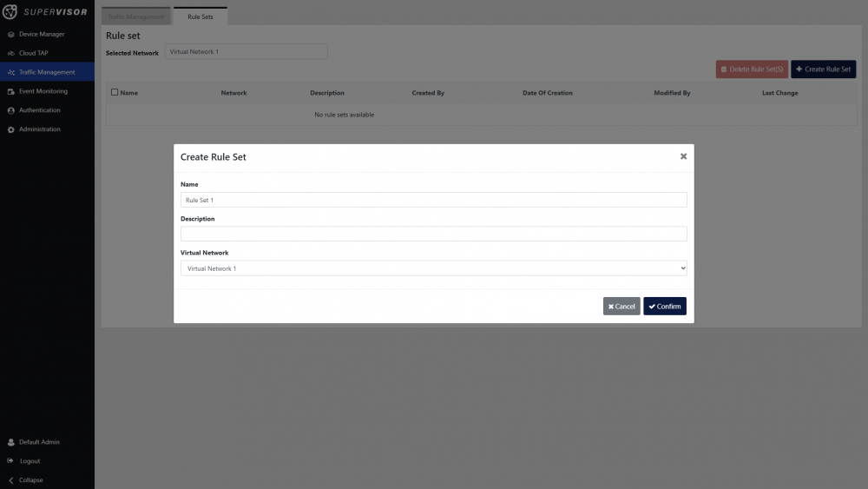Viewport: 868px width, 489px height.
Task: Collapse the left sidebar
Action: click(10, 480)
